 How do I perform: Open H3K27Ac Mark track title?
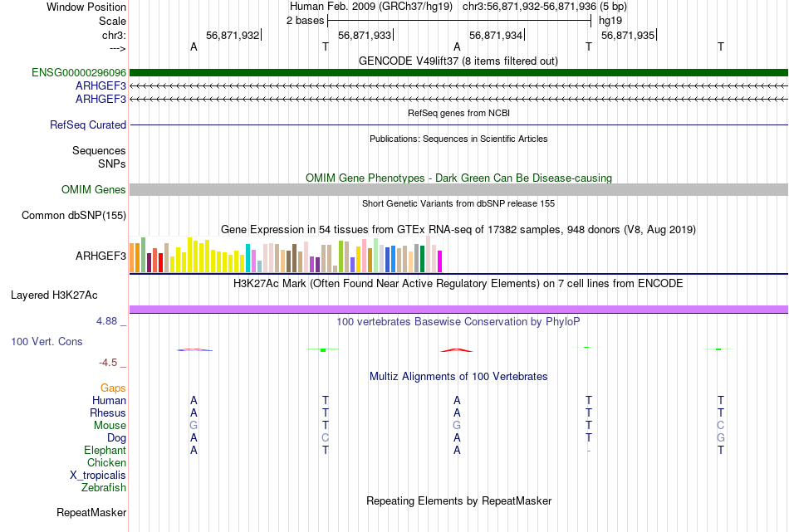click(458, 284)
